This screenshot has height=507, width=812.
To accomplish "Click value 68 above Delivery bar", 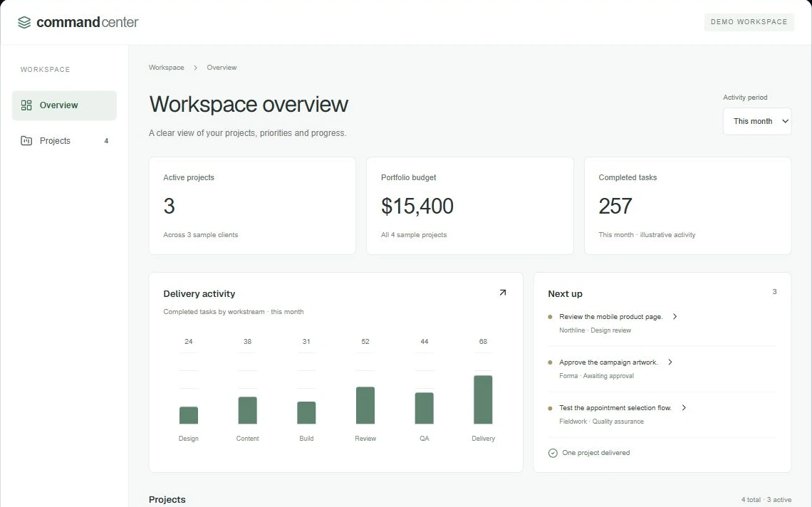I will point(483,341).
